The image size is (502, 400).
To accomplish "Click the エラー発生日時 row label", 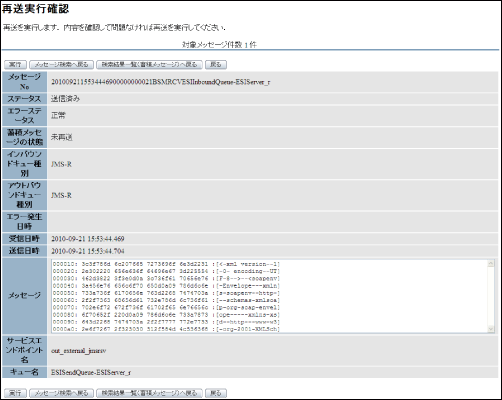I will point(24,222).
